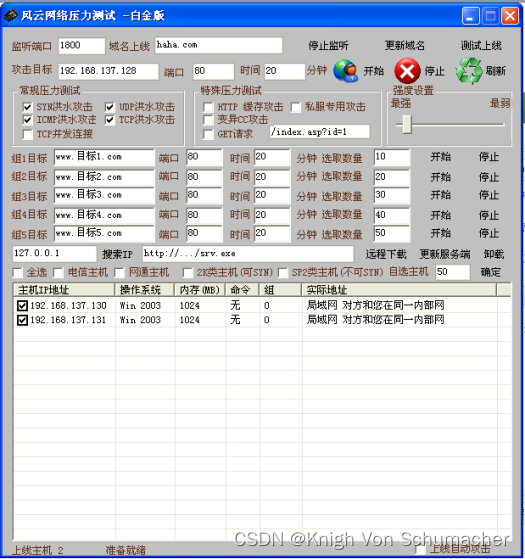This screenshot has height=559, width=525.
Task: Sort by the 操作系统 column header
Action: 145,290
